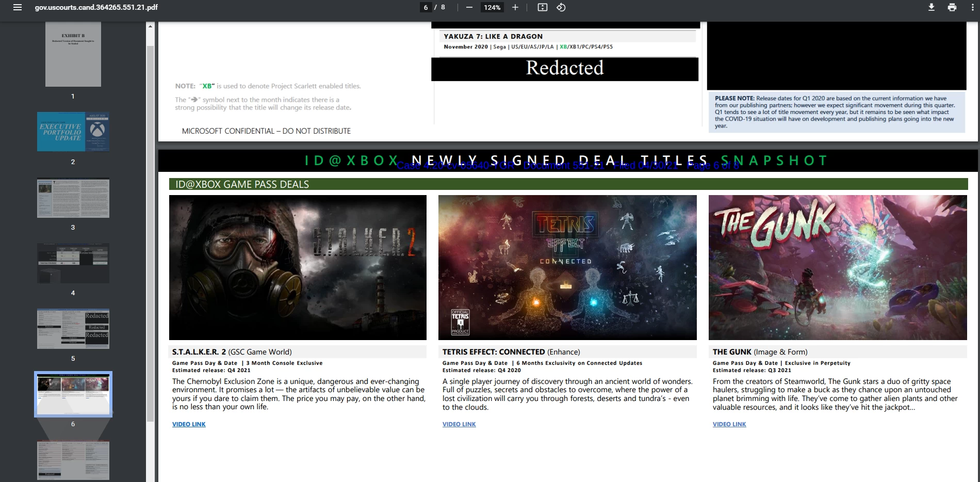The image size is (980, 482).
Task: Toggle the sidebar menu icon
Action: tap(18, 7)
